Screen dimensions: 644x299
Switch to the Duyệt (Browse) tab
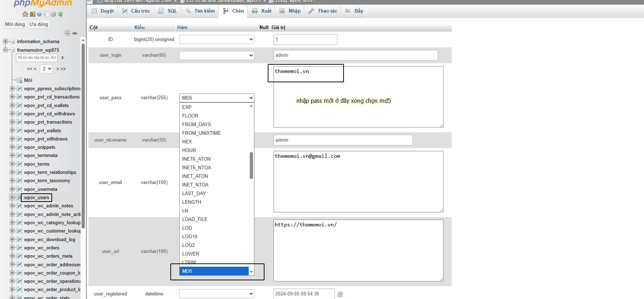coord(103,11)
